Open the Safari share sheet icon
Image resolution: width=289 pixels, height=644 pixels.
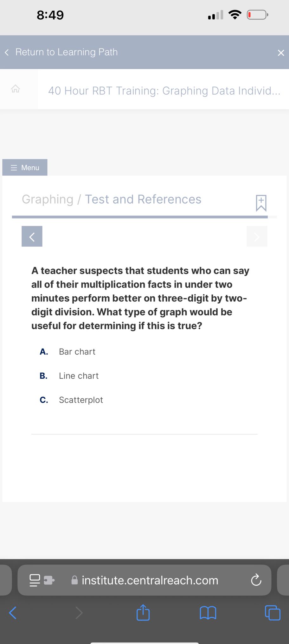click(143, 613)
